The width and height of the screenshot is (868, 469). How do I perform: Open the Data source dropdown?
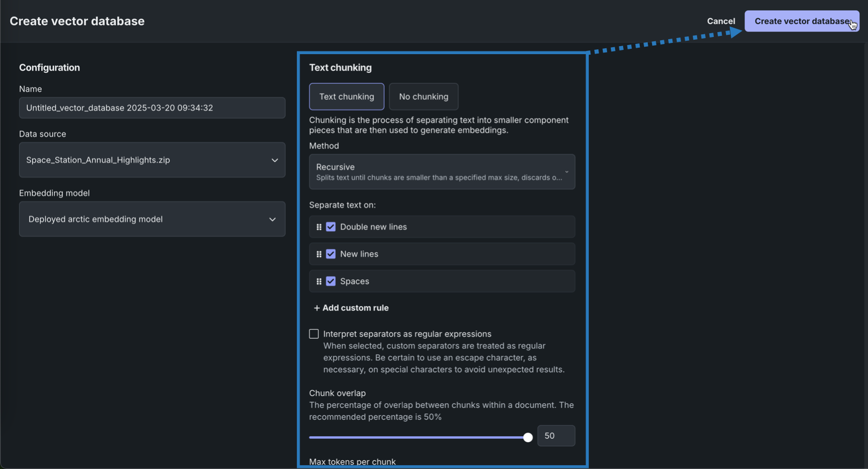152,160
